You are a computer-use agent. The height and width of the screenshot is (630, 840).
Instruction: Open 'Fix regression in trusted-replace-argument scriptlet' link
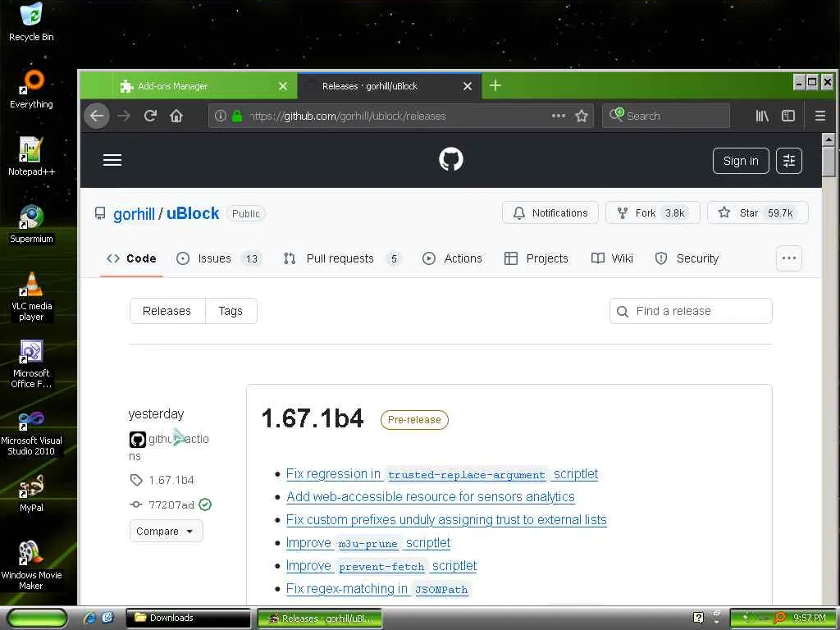(x=442, y=474)
